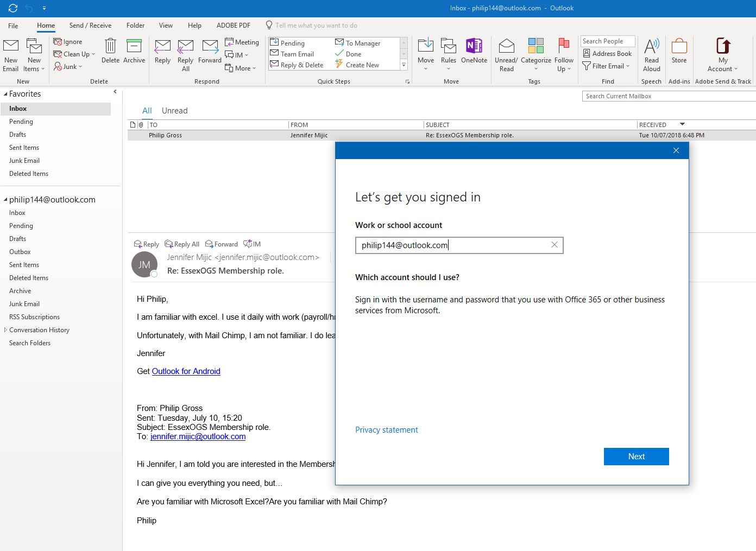Click the Store add-ins icon
The height and width of the screenshot is (551, 756).
click(679, 47)
